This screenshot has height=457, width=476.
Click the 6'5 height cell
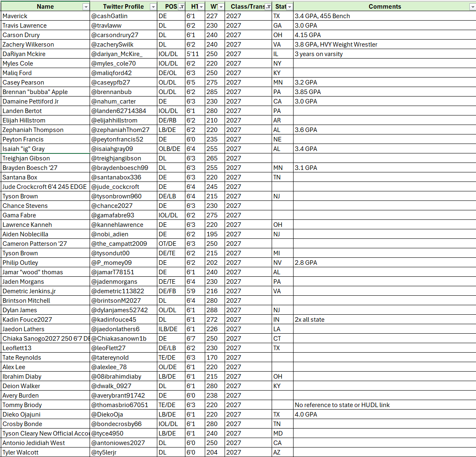point(195,82)
